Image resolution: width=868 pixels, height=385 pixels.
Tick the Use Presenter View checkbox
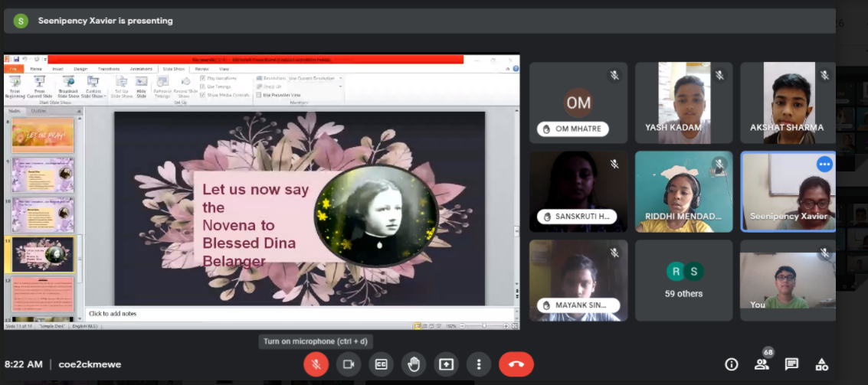[258, 95]
